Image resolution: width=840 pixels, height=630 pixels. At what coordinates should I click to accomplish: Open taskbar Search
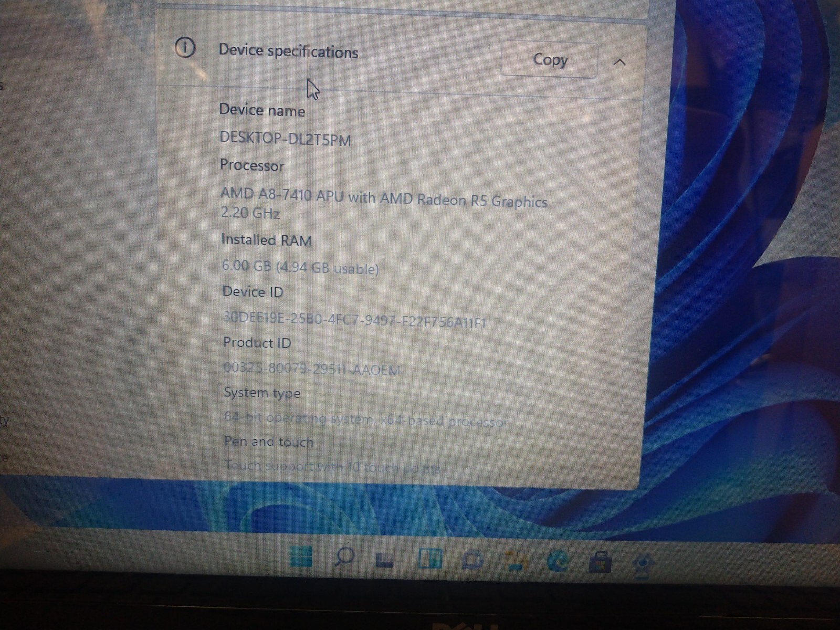point(344,556)
